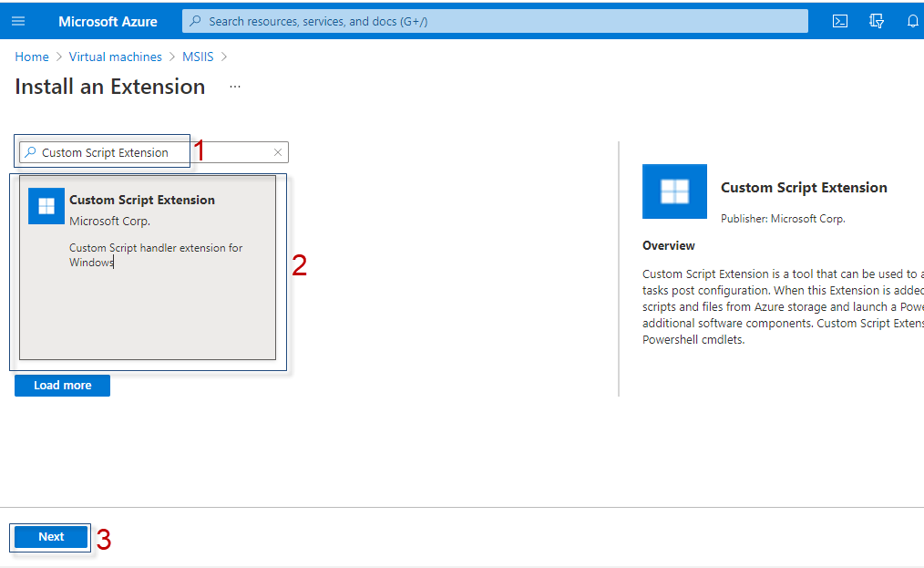This screenshot has width=924, height=568.
Task: Open the ellipsis menu beside Install an Extension
Action: click(x=235, y=87)
